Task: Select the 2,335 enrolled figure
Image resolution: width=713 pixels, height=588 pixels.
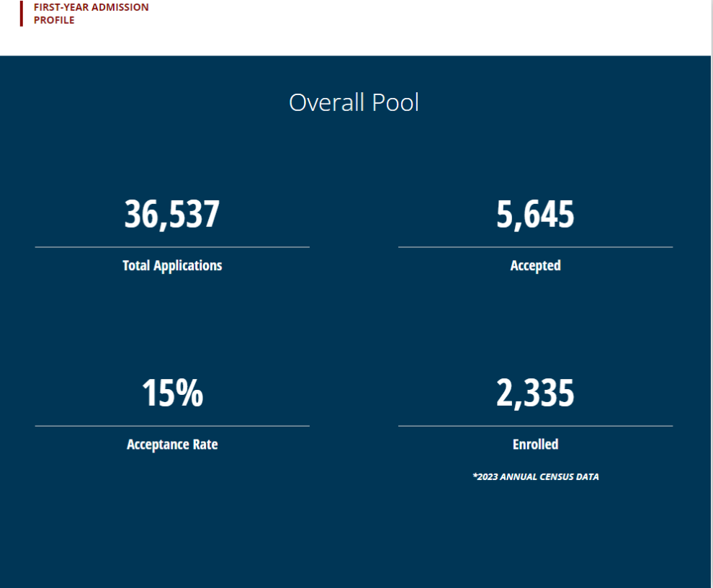Action: [x=535, y=393]
